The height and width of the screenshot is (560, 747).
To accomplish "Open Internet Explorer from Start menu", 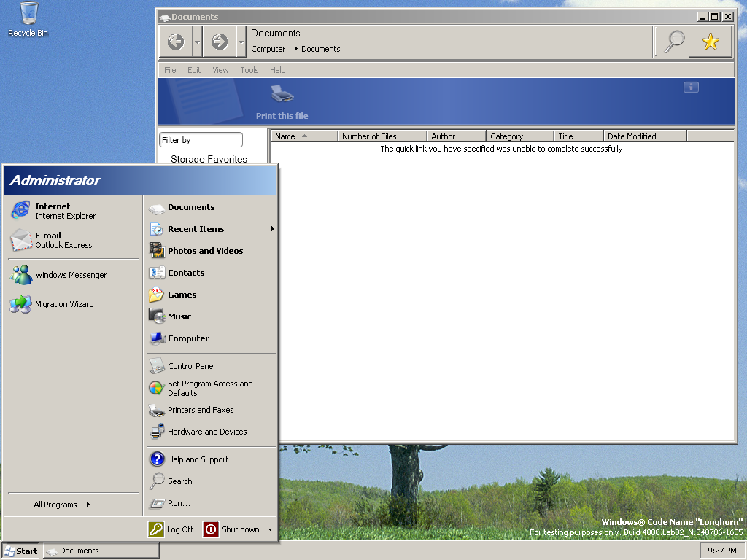I will tap(53, 211).
